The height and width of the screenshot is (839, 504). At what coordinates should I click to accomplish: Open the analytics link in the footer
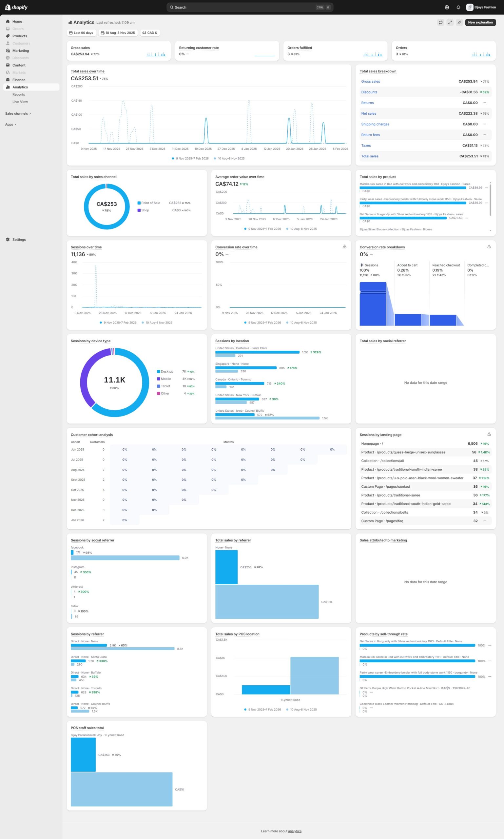click(295, 831)
